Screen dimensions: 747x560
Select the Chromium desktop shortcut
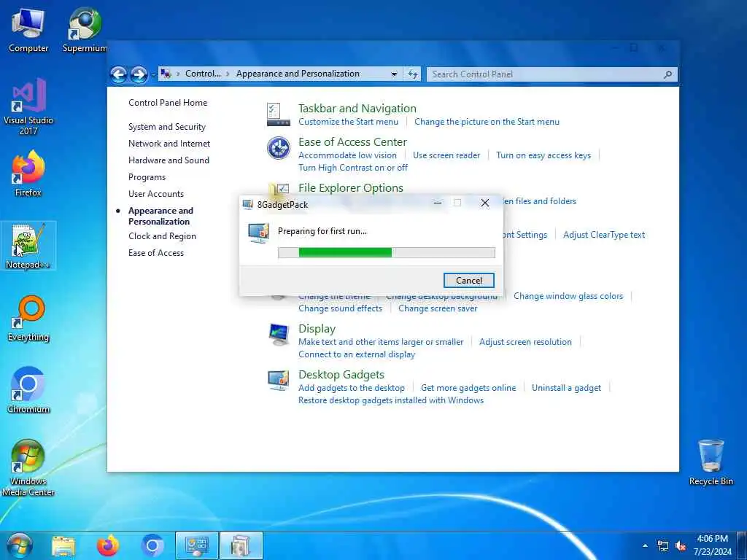[x=28, y=391]
